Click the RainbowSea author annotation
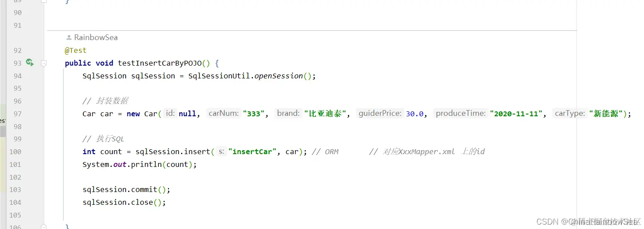644x229 pixels. 96,37
